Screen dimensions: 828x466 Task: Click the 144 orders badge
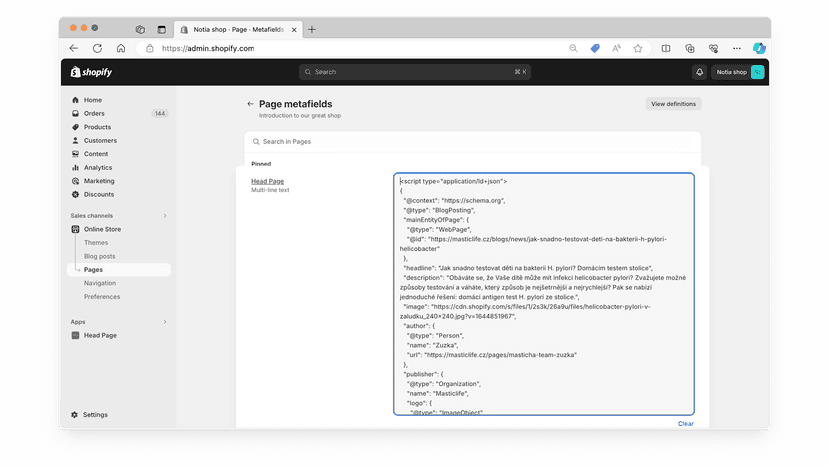[159, 114]
